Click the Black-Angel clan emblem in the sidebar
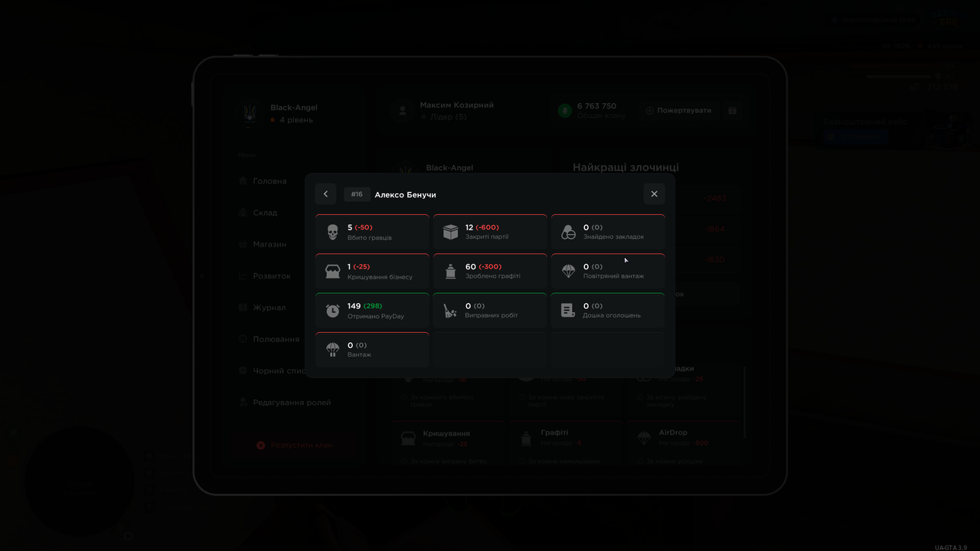Viewport: 980px width, 551px height. tap(249, 113)
